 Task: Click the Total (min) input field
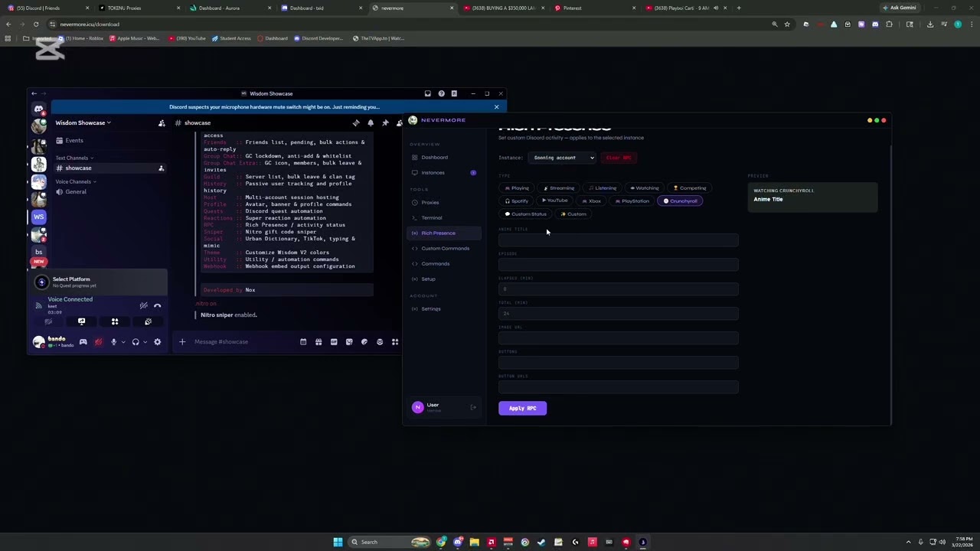coord(619,314)
